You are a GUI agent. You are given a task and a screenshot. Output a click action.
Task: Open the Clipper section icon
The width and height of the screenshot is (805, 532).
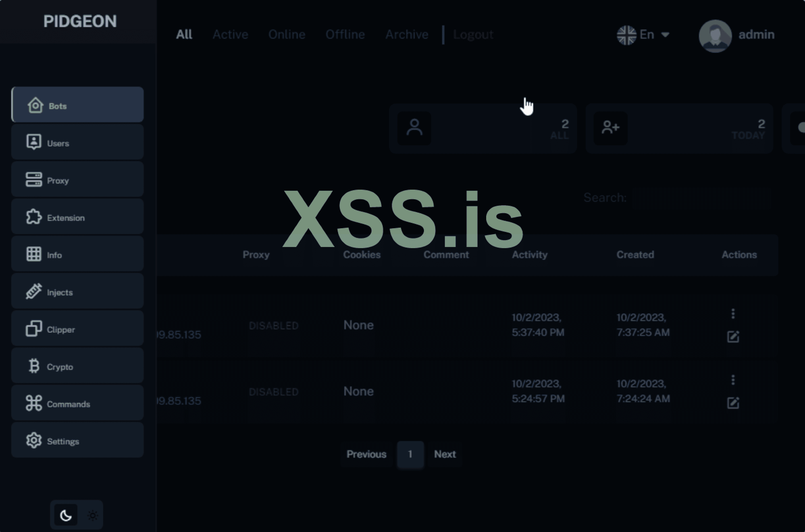click(34, 329)
